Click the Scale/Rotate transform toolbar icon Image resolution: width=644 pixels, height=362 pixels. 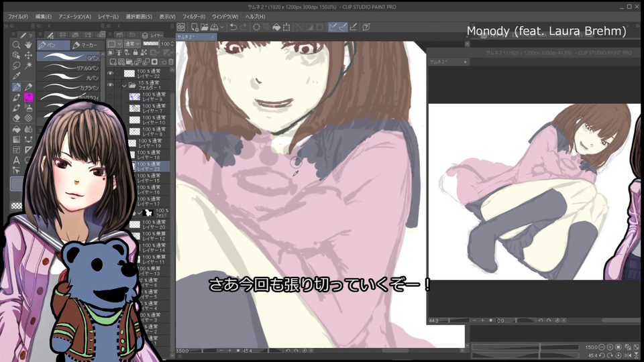point(286,27)
